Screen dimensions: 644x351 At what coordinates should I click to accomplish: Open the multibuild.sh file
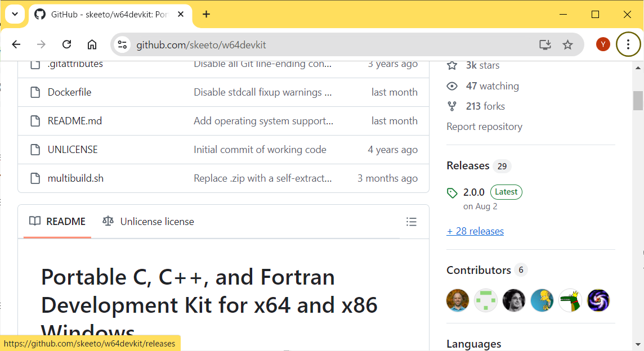point(75,178)
